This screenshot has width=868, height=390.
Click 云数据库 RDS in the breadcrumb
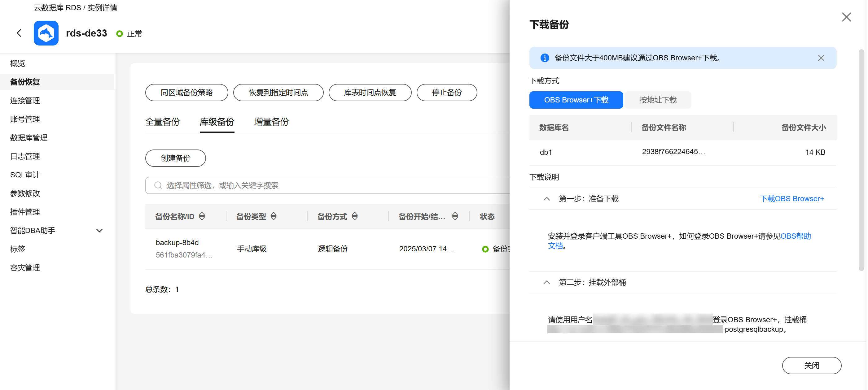[x=57, y=7]
